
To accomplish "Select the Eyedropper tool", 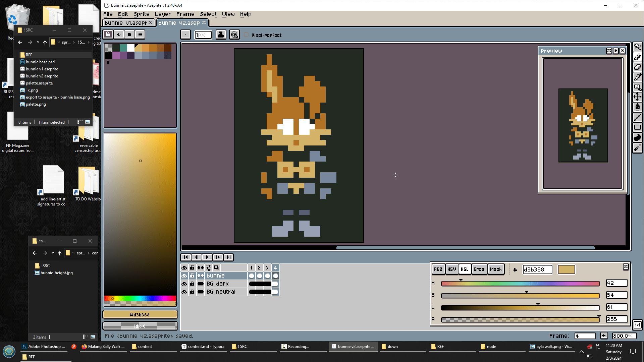I will pyautogui.click(x=637, y=77).
